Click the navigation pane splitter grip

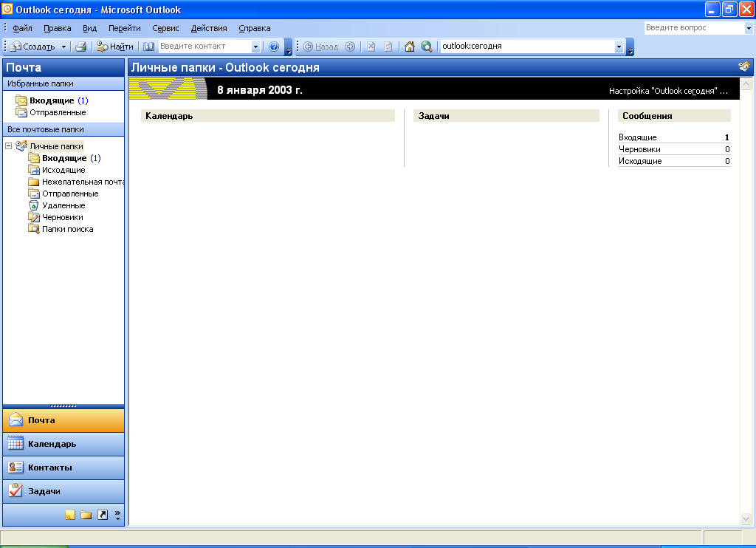[x=63, y=406]
